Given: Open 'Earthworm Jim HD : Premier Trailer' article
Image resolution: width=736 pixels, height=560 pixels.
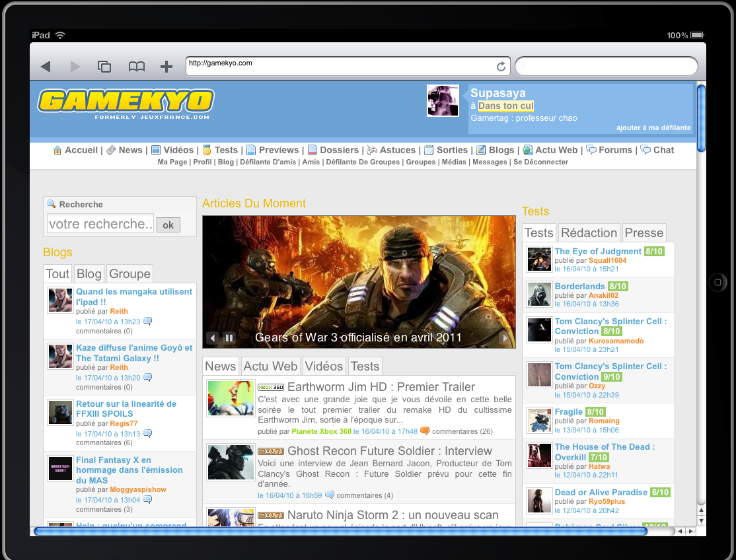Looking at the screenshot, I should pyautogui.click(x=381, y=387).
